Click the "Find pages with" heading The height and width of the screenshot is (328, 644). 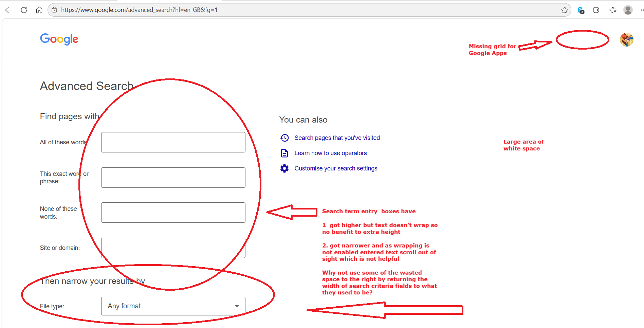(x=70, y=116)
